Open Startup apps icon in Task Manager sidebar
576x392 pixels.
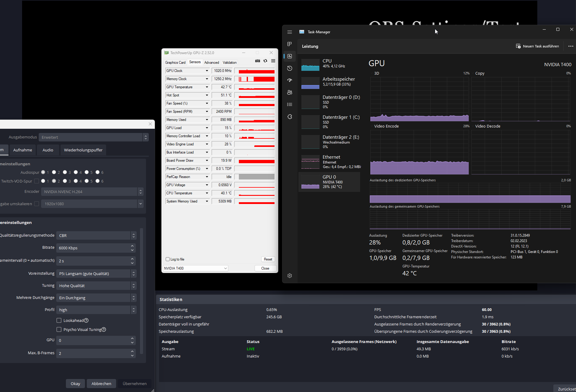290,80
